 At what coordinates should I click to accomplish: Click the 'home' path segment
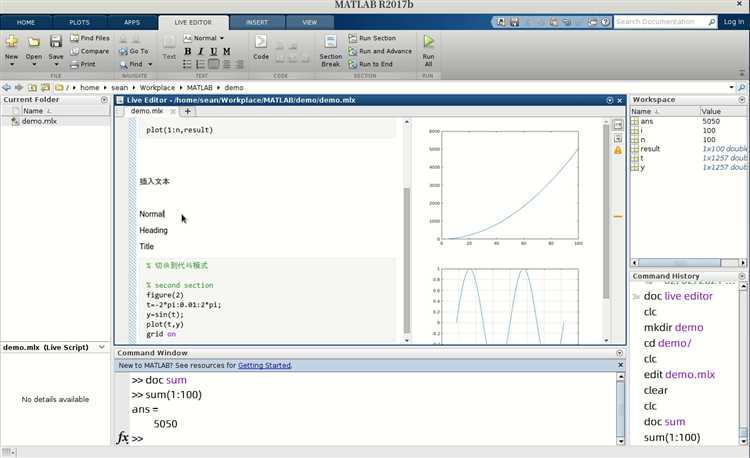[89, 87]
